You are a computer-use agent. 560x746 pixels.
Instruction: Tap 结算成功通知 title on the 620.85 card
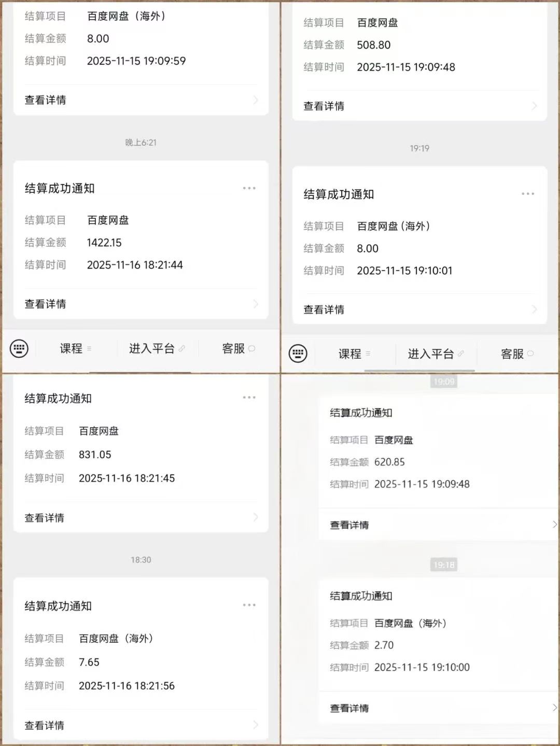tap(361, 413)
